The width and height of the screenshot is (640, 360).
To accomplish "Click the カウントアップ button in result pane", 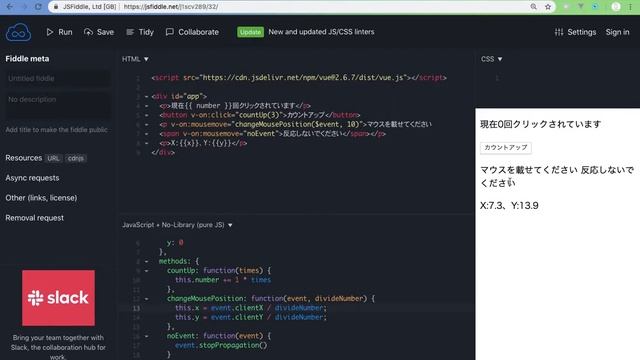I will click(x=506, y=147).
